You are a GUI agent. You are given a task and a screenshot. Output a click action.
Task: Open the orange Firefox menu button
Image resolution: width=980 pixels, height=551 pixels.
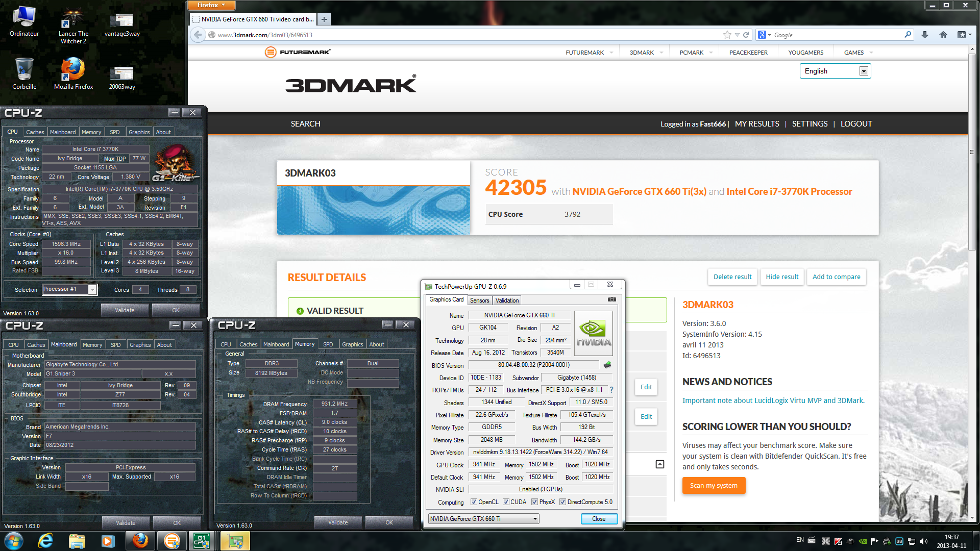[211, 5]
